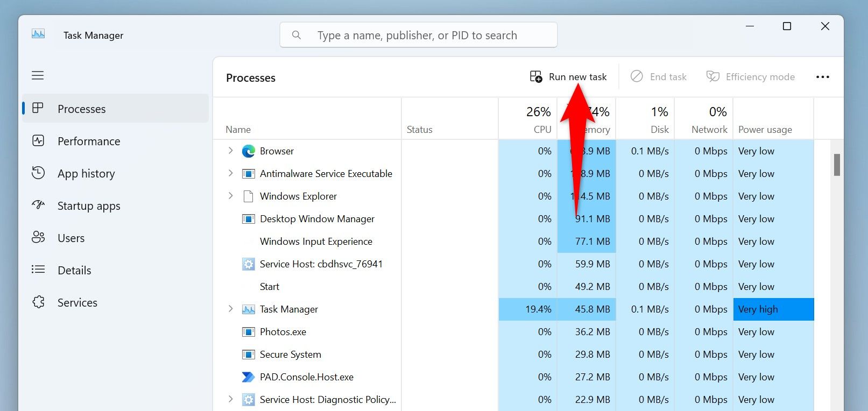Click the Users people icon
This screenshot has width=868, height=411.
tap(38, 238)
